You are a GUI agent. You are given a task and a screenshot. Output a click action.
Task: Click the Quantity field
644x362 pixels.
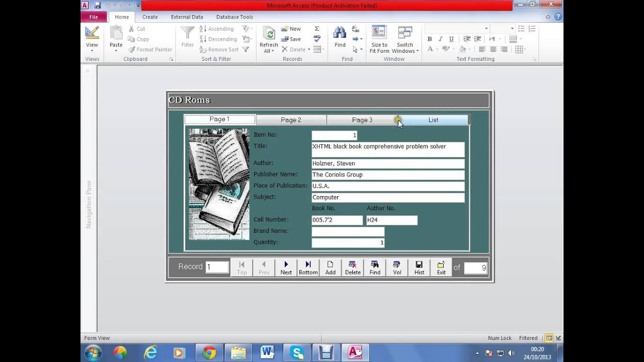[x=348, y=243]
